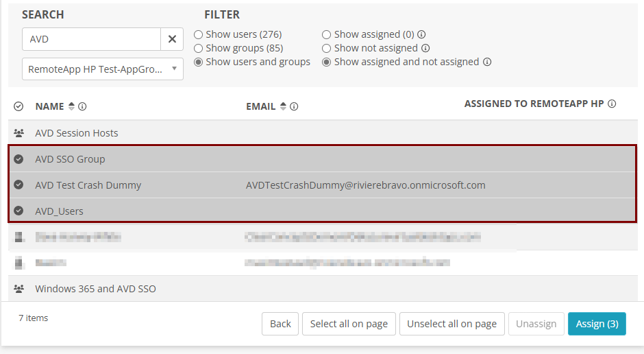Uncheck the AVD Test Crash Dummy checkmark
This screenshot has width=644, height=354.
tap(18, 185)
